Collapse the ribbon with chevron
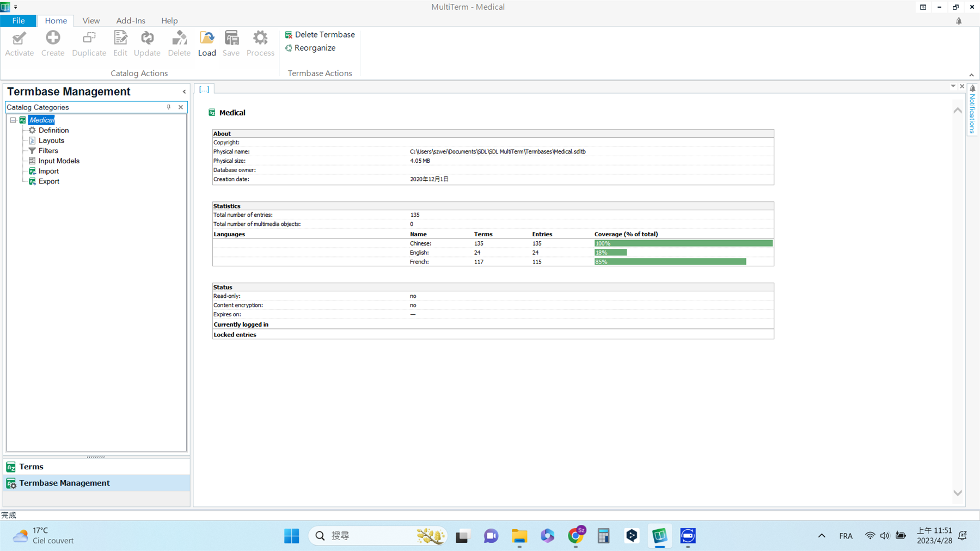980x551 pixels. [x=971, y=75]
